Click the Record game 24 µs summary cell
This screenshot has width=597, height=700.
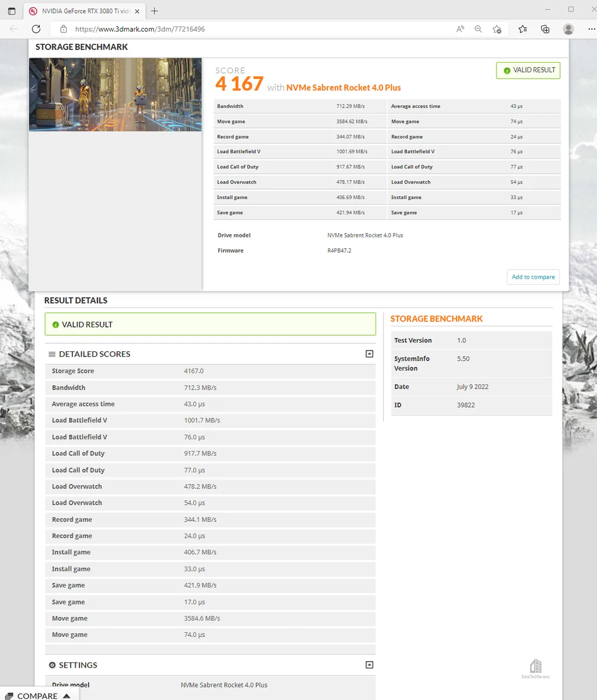[x=516, y=137]
